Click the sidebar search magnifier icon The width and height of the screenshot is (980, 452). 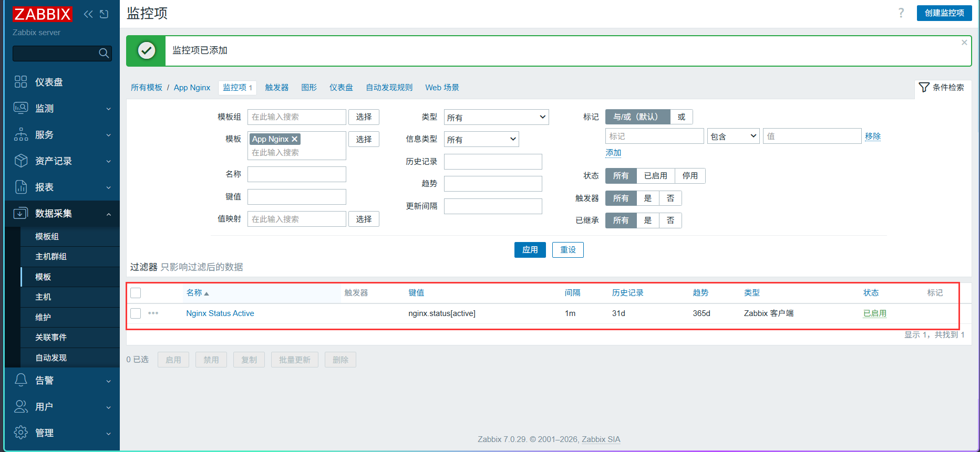click(104, 53)
